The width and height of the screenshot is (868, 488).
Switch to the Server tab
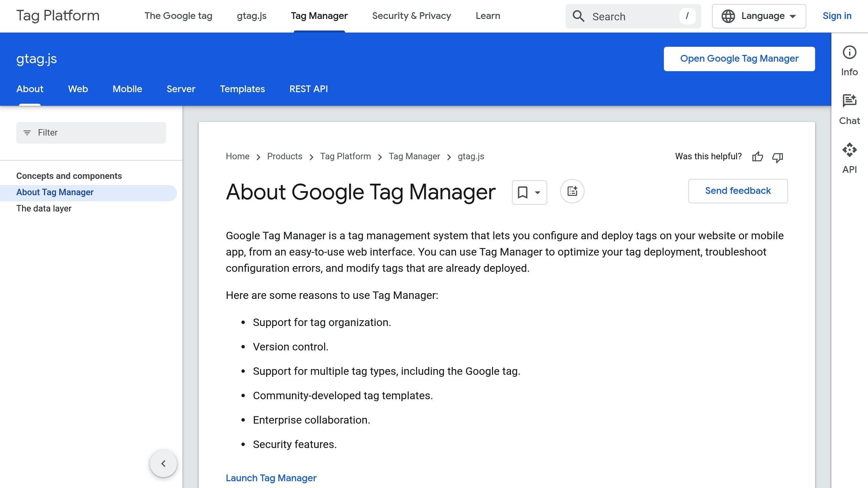click(x=181, y=89)
